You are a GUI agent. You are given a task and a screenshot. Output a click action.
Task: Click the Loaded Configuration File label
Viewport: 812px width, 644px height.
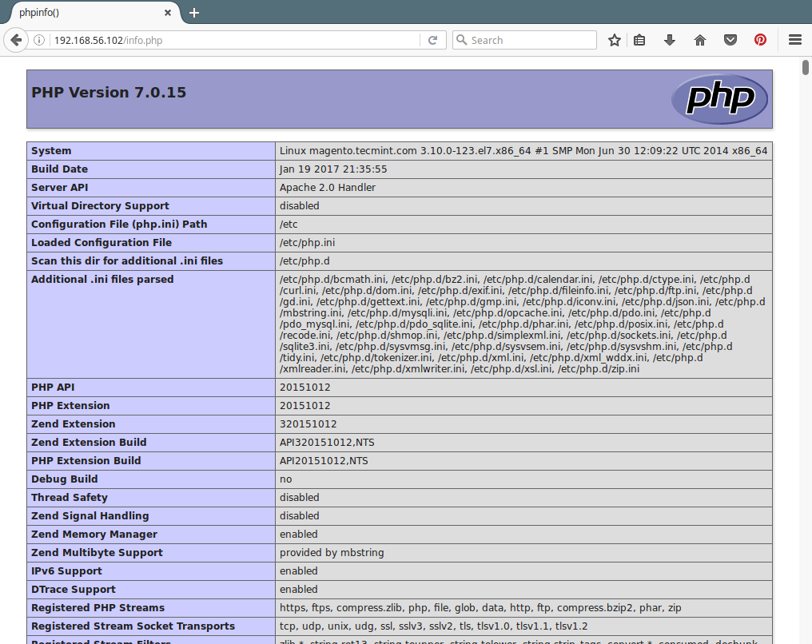pos(101,243)
